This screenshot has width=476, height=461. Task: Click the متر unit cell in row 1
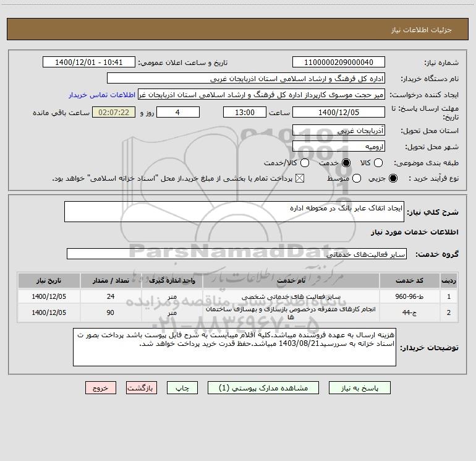tap(172, 296)
